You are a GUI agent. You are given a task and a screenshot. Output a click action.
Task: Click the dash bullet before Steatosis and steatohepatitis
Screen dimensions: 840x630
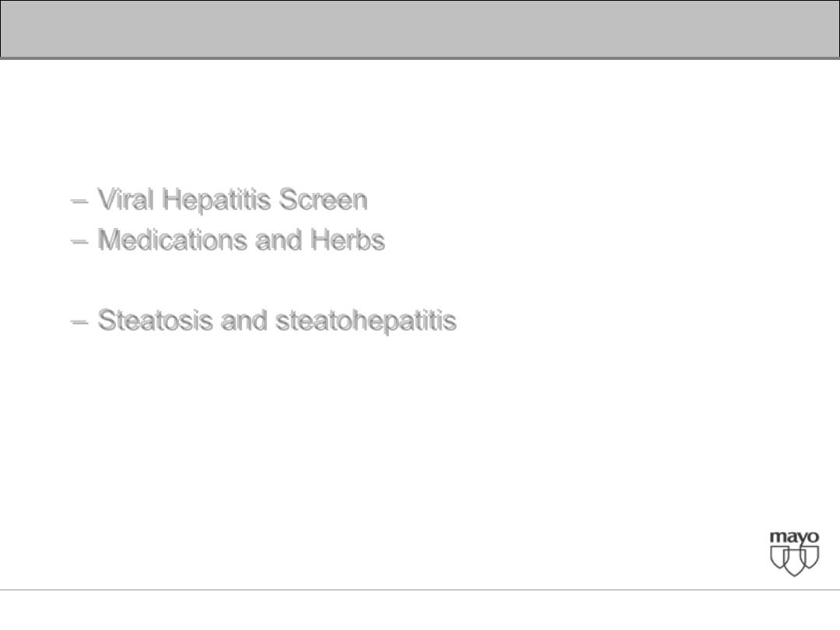pos(79,322)
